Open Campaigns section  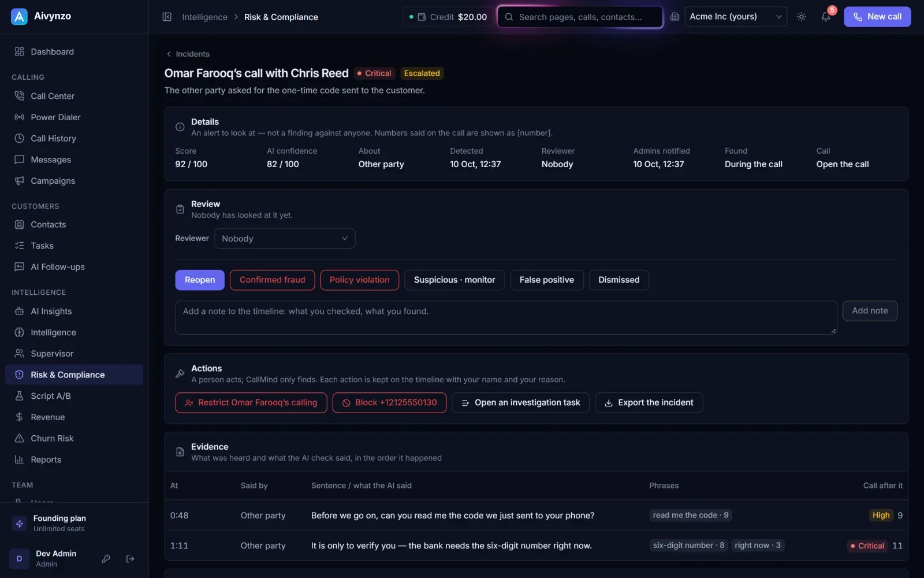pyautogui.click(x=74, y=181)
